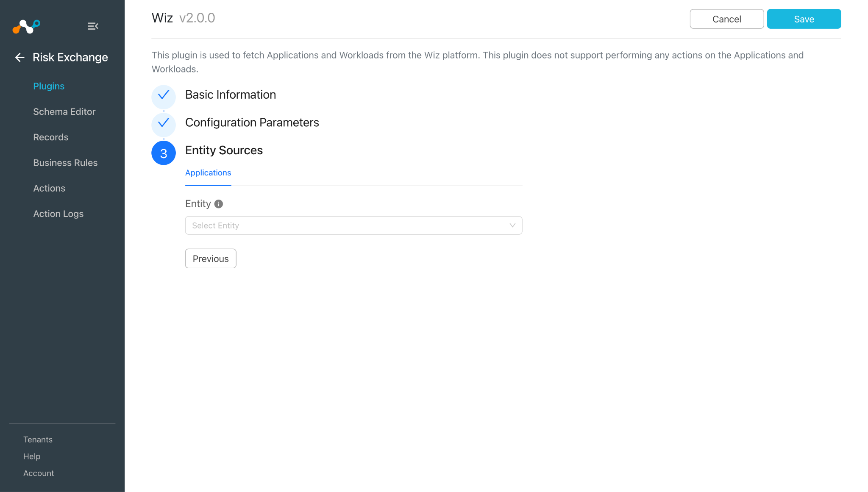Viewport: 868px width, 492px height.
Task: Click the v2.0.0 version label
Action: 197,18
